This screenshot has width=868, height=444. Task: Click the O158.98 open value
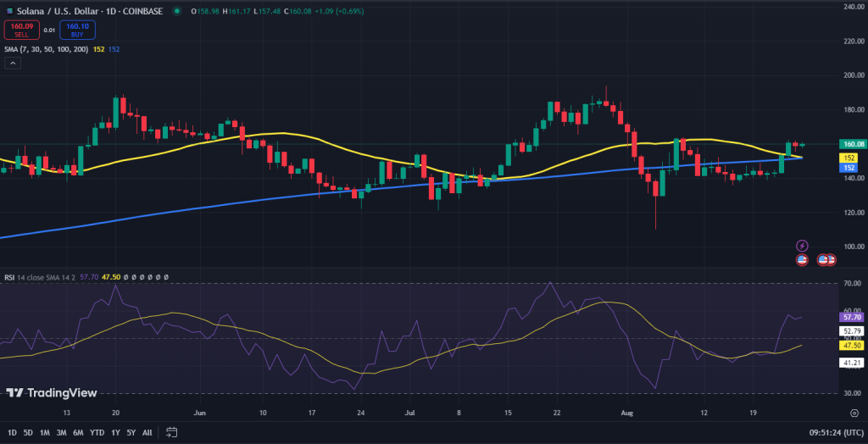205,10
